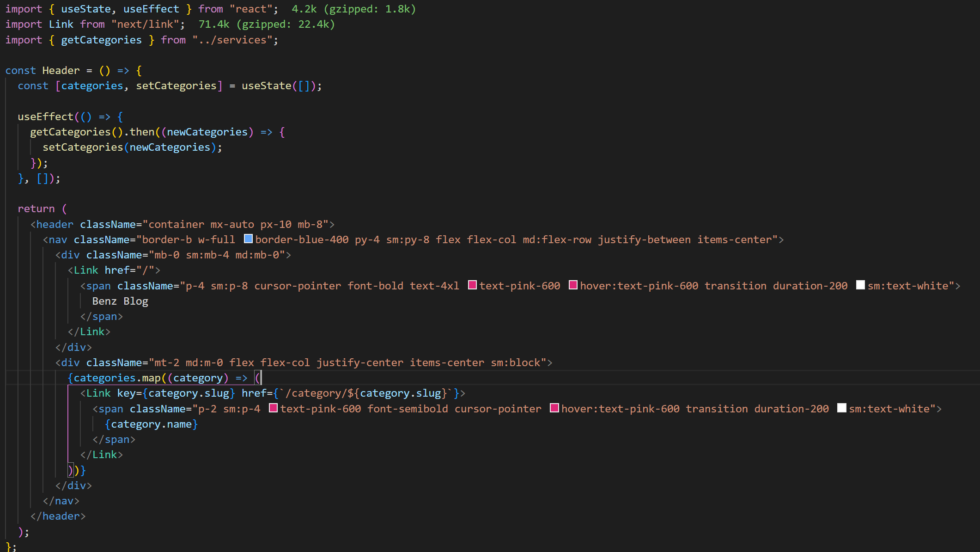Image resolution: width=980 pixels, height=552 pixels.
Task: Click 'setCategories(newCategories)' call
Action: click(x=129, y=147)
